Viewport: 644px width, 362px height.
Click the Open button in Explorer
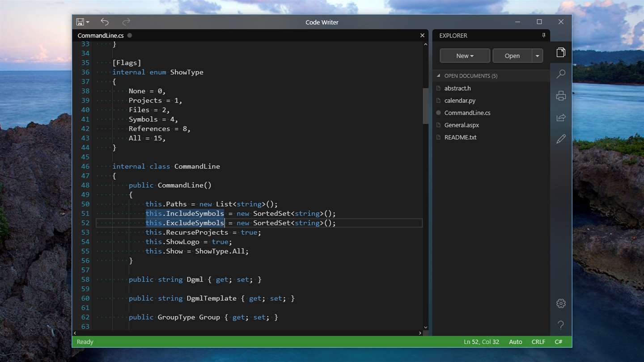(x=512, y=56)
